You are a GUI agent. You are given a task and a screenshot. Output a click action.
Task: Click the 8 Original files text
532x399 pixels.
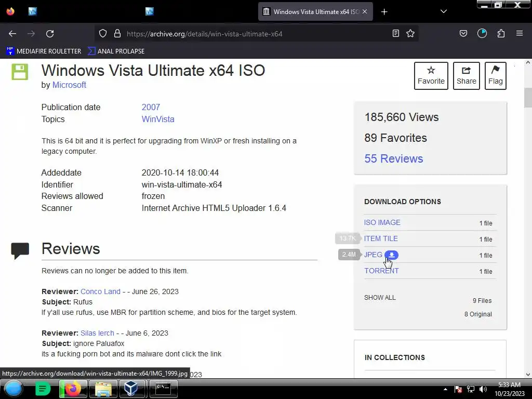[x=478, y=314]
